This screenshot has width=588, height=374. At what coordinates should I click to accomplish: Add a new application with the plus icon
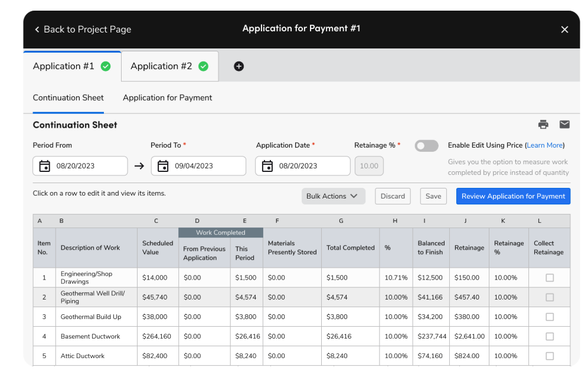point(239,67)
